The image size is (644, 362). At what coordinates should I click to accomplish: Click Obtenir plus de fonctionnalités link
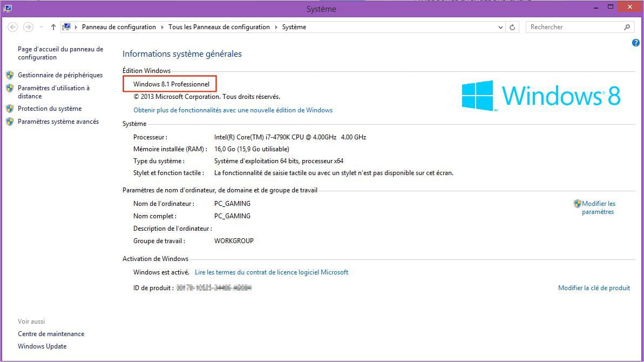point(233,110)
